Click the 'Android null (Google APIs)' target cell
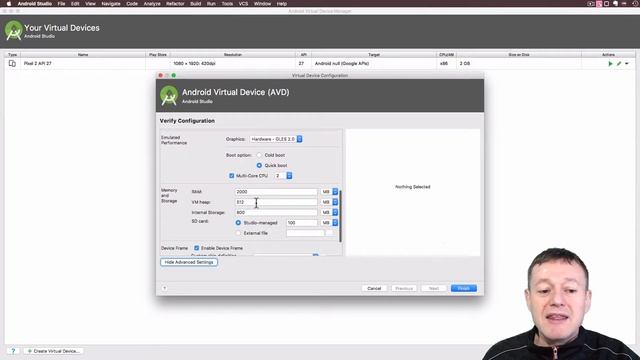 (342, 64)
